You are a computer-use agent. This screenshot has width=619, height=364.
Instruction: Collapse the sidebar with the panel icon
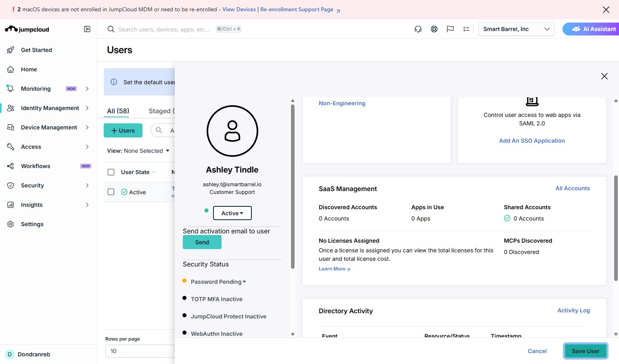pyautogui.click(x=87, y=29)
